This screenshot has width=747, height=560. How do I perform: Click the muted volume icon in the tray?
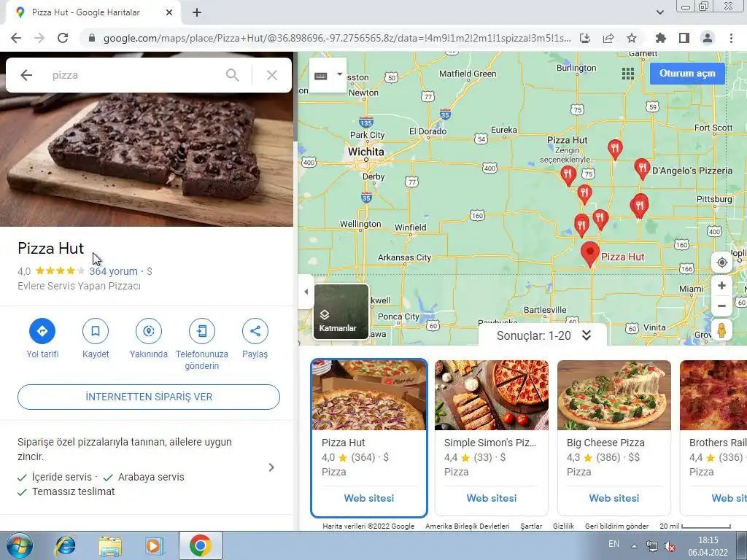[x=670, y=546]
